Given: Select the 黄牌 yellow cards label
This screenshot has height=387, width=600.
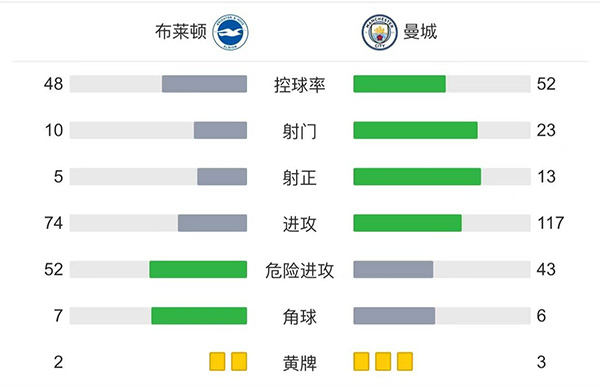Looking at the screenshot, I should 300,363.
